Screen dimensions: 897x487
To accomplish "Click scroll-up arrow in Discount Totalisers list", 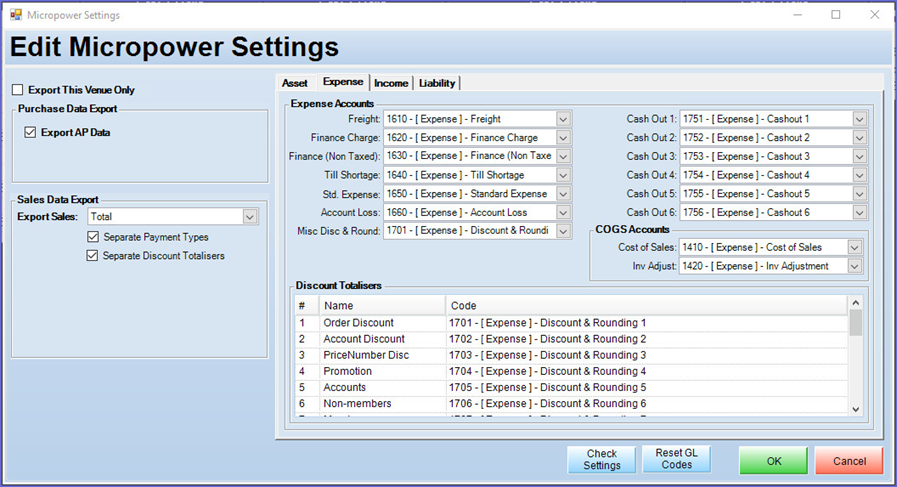I will click(856, 303).
